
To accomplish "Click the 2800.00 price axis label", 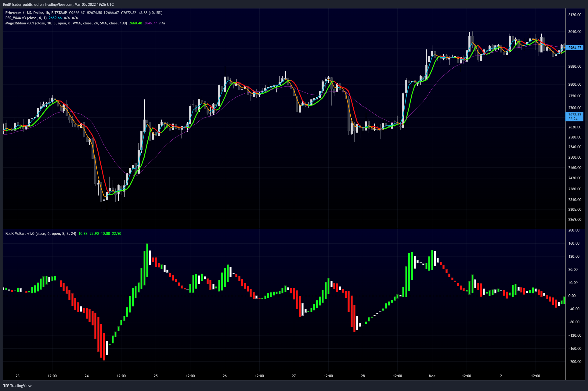I will coord(575,84).
